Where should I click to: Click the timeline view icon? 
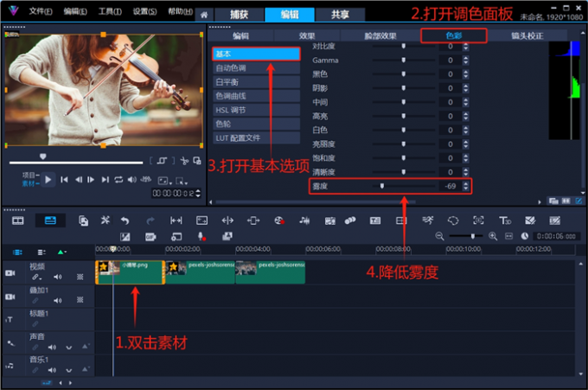point(50,221)
